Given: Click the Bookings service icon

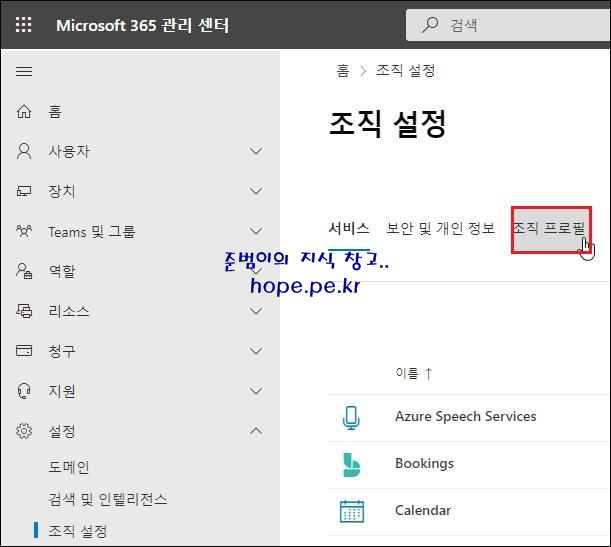Looking at the screenshot, I should (x=351, y=465).
